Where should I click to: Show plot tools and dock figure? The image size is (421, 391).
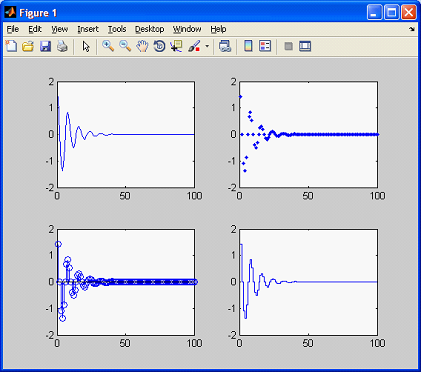tap(305, 46)
